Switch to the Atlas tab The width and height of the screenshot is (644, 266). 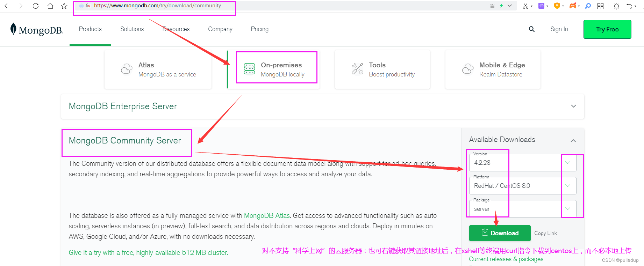(x=158, y=69)
